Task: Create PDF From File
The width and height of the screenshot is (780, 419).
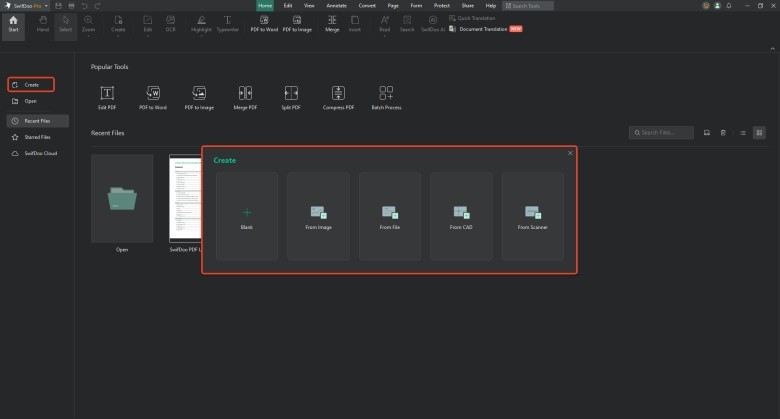Action: (390, 216)
